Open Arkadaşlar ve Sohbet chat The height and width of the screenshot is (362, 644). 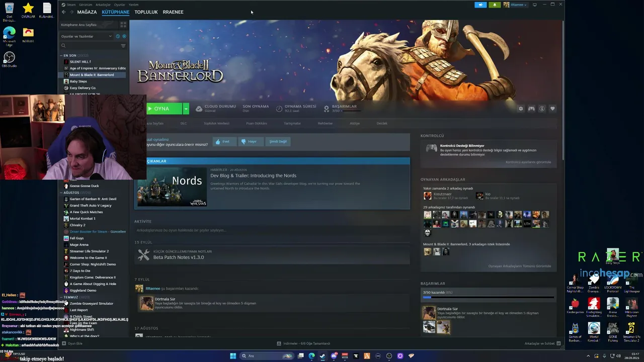tap(543, 343)
